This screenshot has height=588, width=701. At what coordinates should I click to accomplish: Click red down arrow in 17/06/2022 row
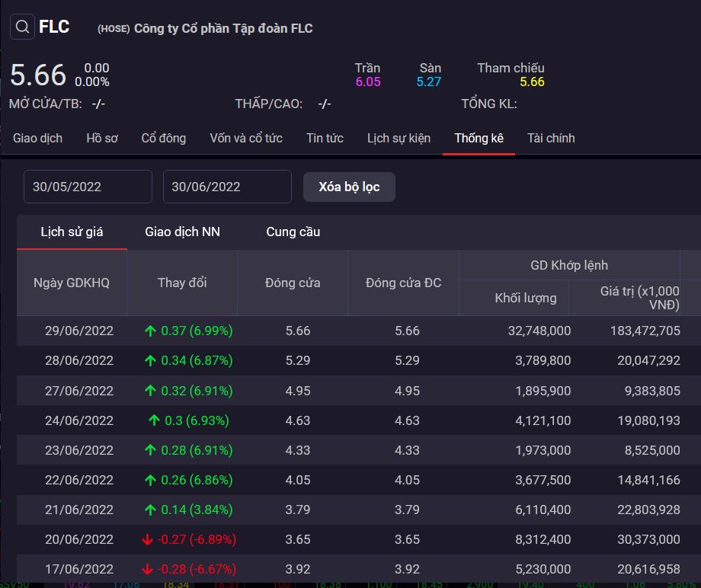click(x=147, y=569)
